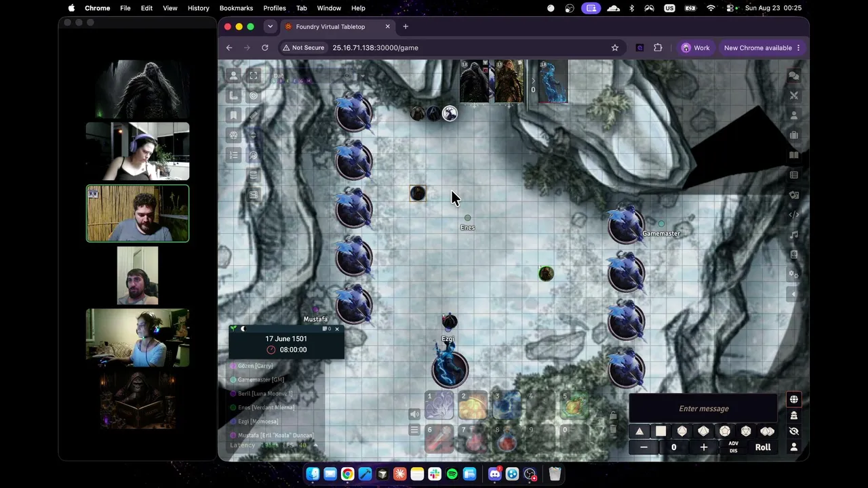The height and width of the screenshot is (488, 868).
Task: Decrease the dice modifier with minus
Action: pyautogui.click(x=644, y=447)
